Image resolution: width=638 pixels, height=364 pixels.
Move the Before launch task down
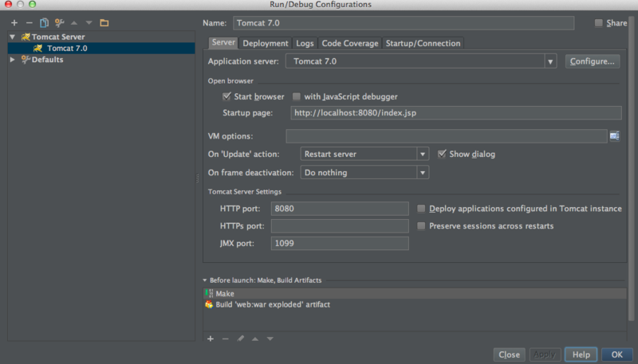pos(270,339)
